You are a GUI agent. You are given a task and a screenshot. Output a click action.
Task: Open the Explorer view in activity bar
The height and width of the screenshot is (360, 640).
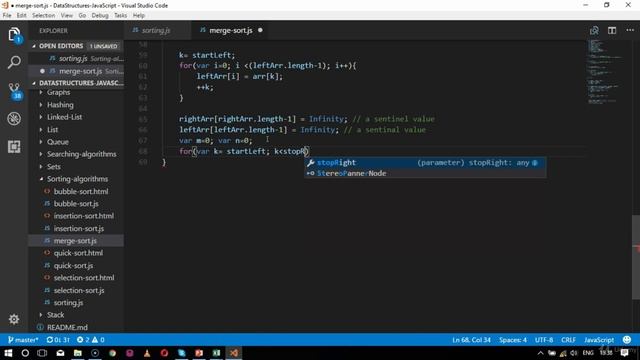(x=14, y=35)
